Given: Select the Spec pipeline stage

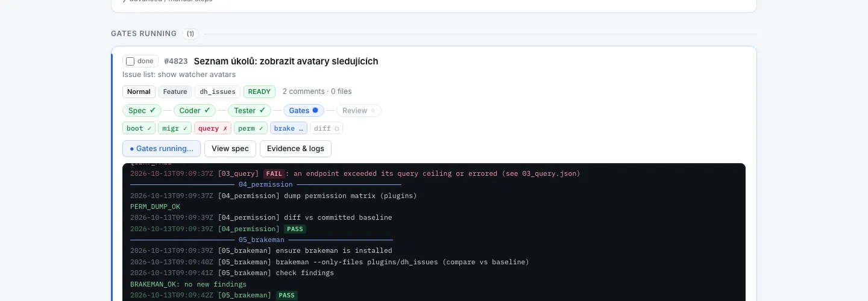Looking at the screenshot, I should (x=142, y=111).
